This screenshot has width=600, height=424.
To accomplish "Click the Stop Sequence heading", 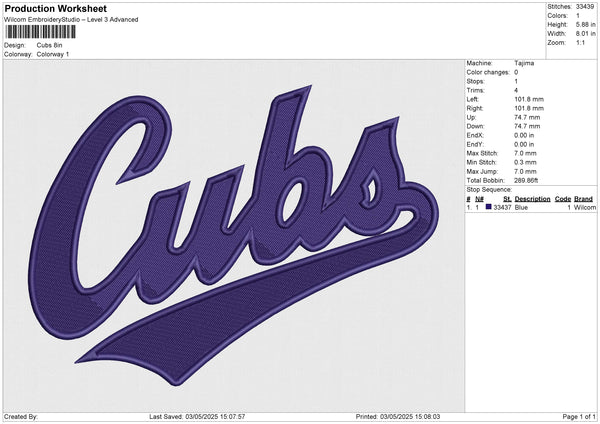I will tap(489, 189).
